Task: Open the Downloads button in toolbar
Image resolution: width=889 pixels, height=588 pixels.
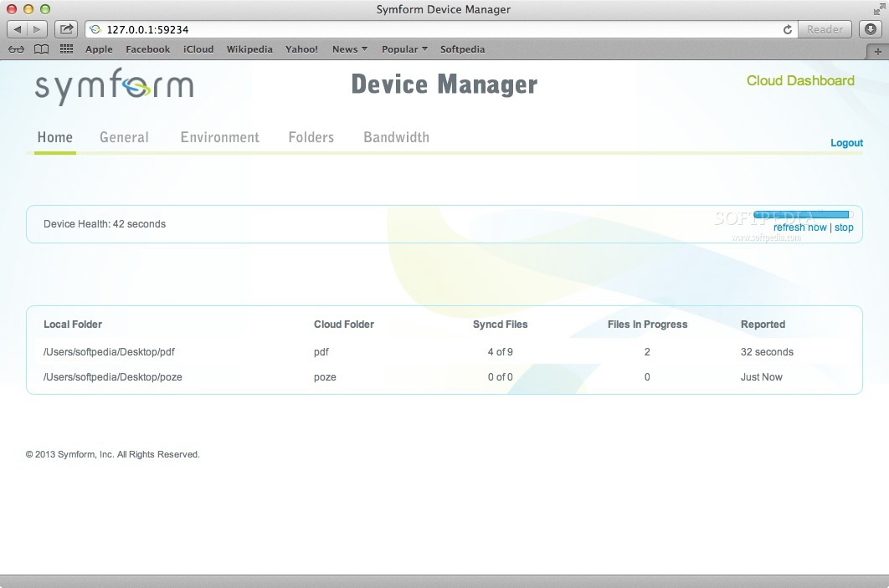Action: (871, 29)
